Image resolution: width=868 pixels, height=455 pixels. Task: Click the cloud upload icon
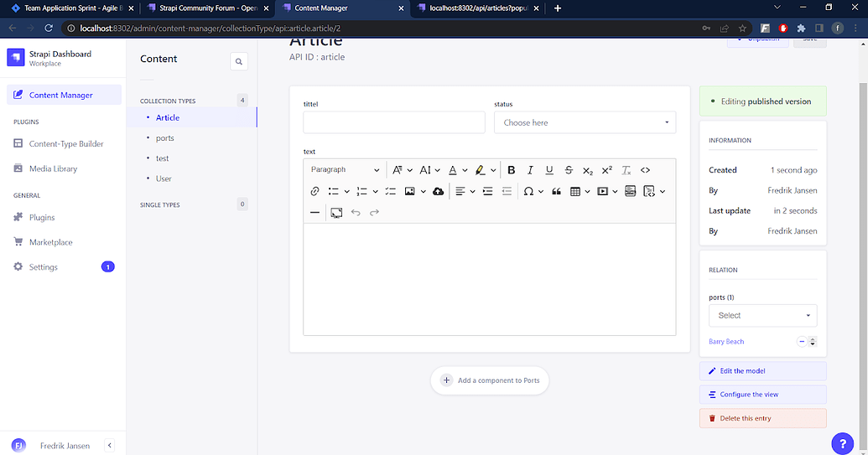coord(438,191)
